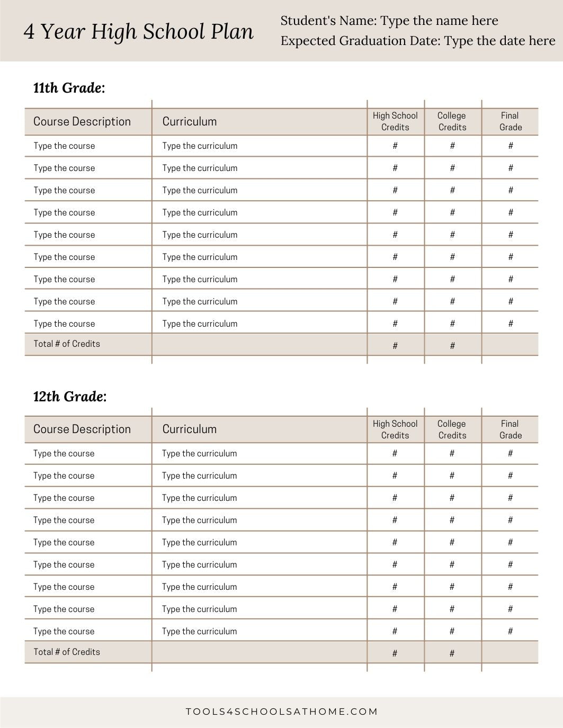Click the first curriculum field under 12th Grade
This screenshot has width=563, height=728.
[x=199, y=454]
